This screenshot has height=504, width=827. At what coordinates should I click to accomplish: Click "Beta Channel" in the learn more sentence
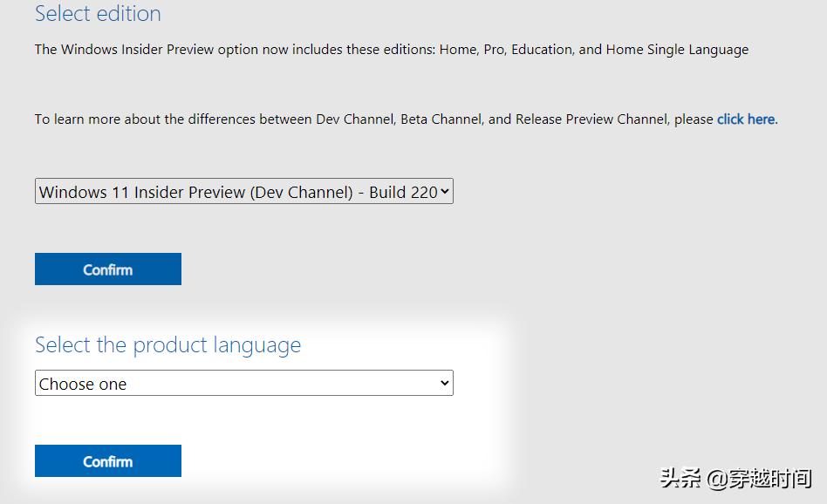tap(441, 119)
